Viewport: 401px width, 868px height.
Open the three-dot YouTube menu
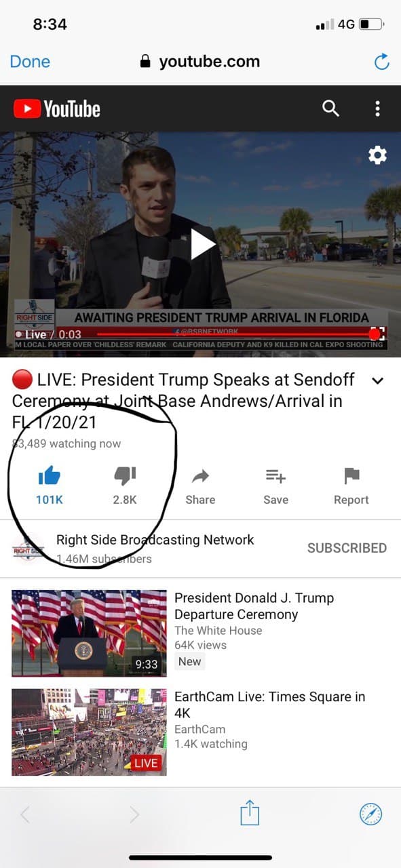(x=377, y=108)
